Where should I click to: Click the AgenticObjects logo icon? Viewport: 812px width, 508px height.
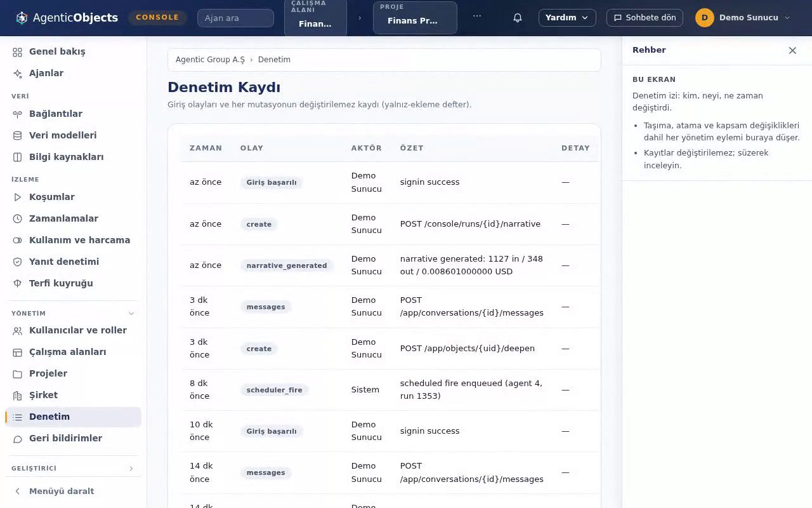click(x=22, y=18)
